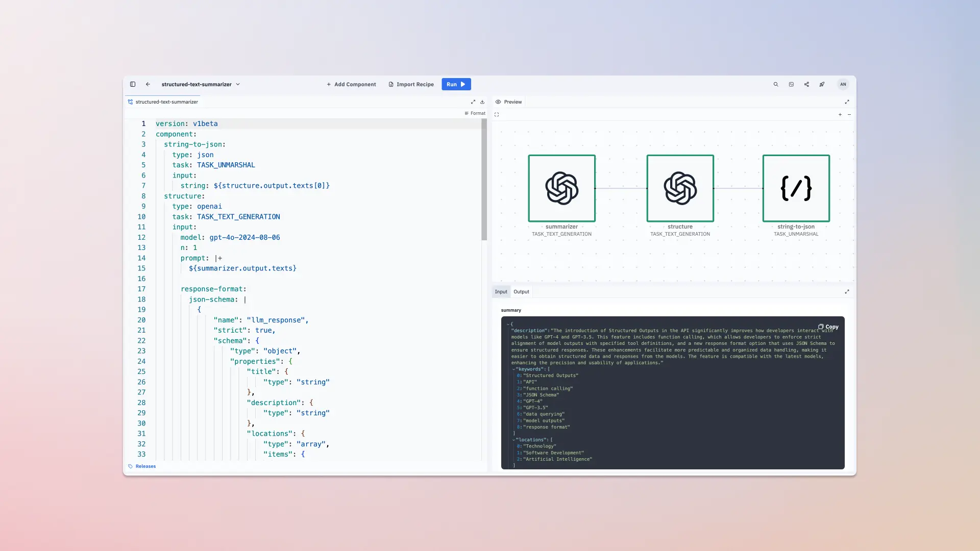
Task: Click keyword "Structured Outputs" in output
Action: (551, 375)
